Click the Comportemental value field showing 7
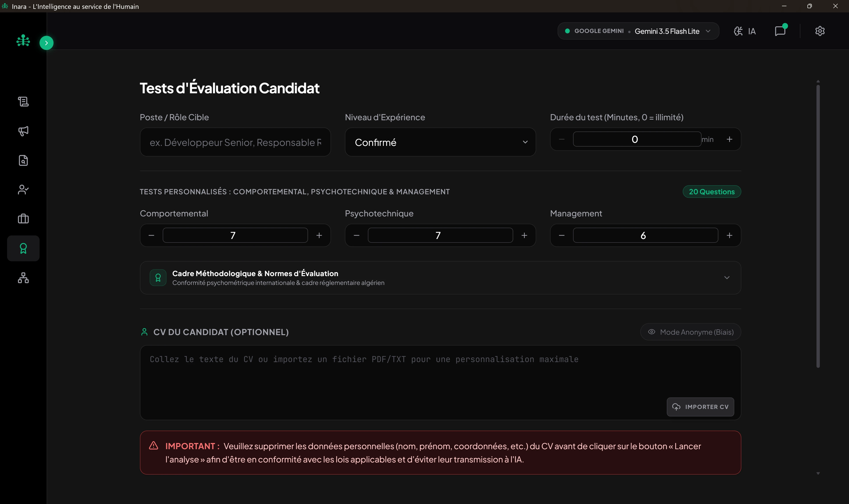 [235, 235]
